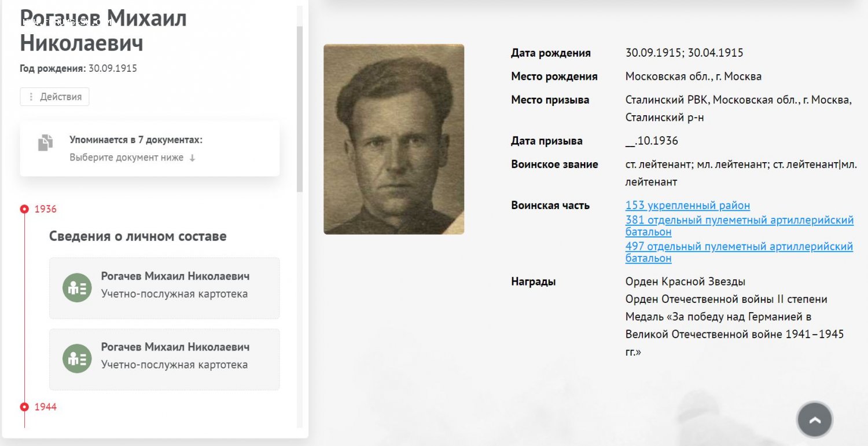Select the 1936 timeline marker
Image resolution: width=868 pixels, height=446 pixels.
pyautogui.click(x=24, y=209)
